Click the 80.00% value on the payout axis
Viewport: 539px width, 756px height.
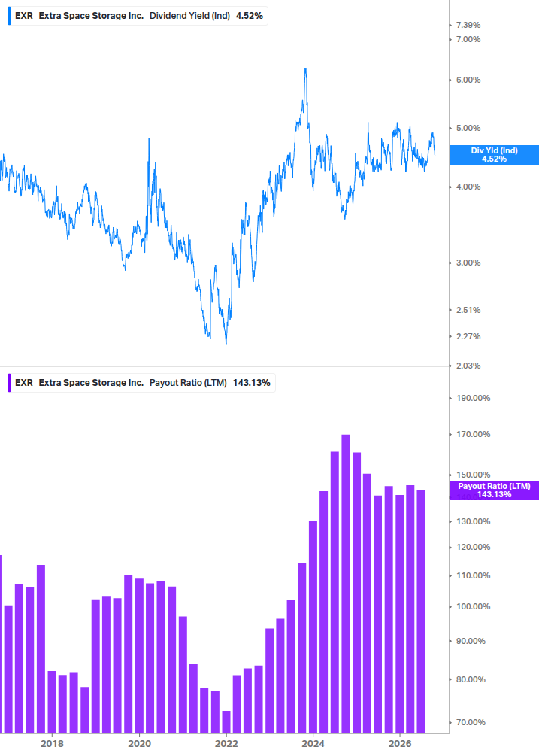pos(473,679)
